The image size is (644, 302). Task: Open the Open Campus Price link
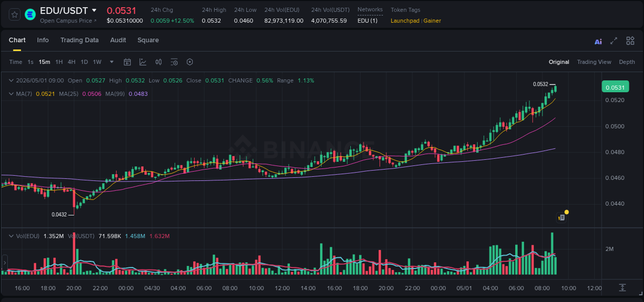pyautogui.click(x=68, y=21)
